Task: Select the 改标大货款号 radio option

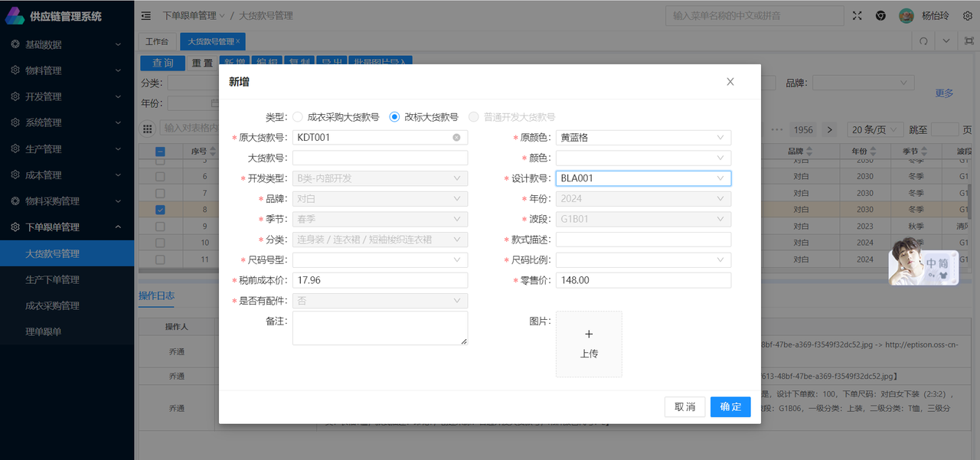Action: [395, 117]
